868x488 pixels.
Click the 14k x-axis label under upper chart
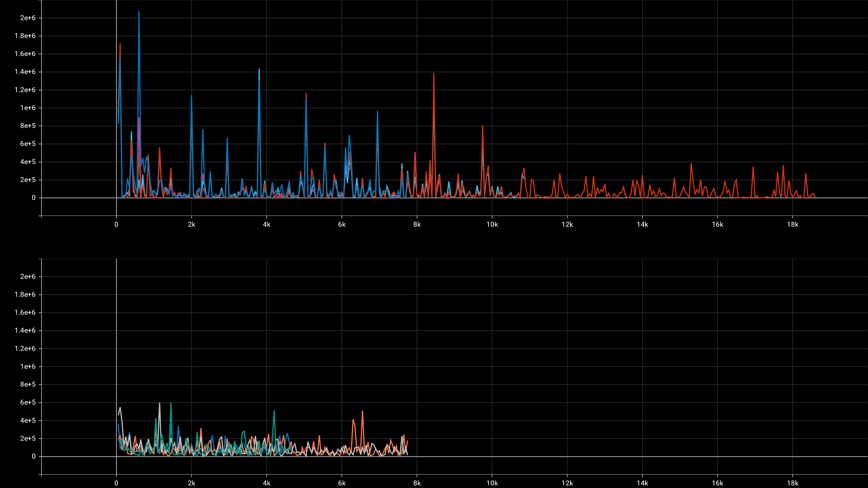(642, 225)
